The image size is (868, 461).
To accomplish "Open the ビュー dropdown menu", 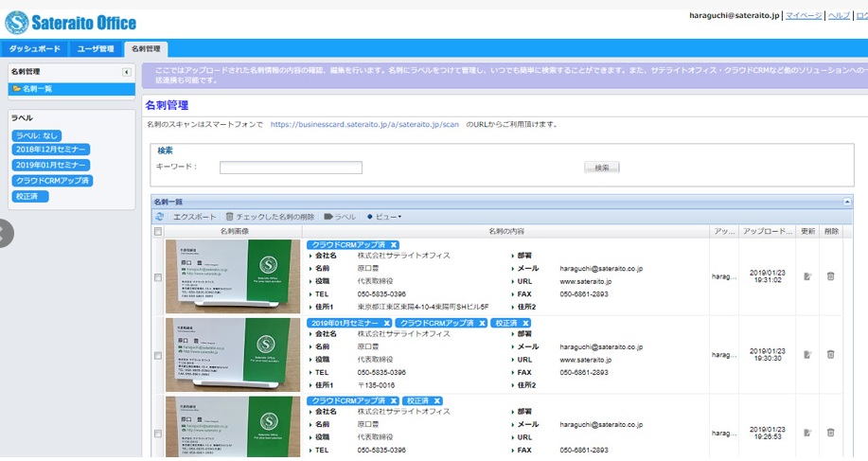I will pyautogui.click(x=384, y=217).
